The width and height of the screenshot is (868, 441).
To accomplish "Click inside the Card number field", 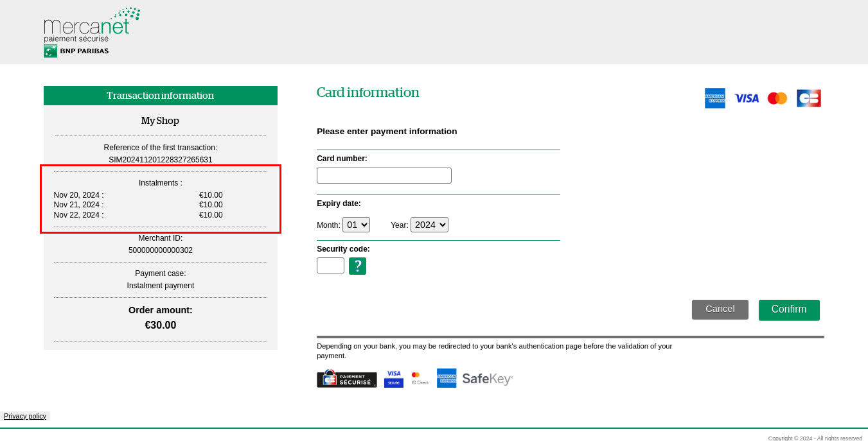I will tap(384, 175).
